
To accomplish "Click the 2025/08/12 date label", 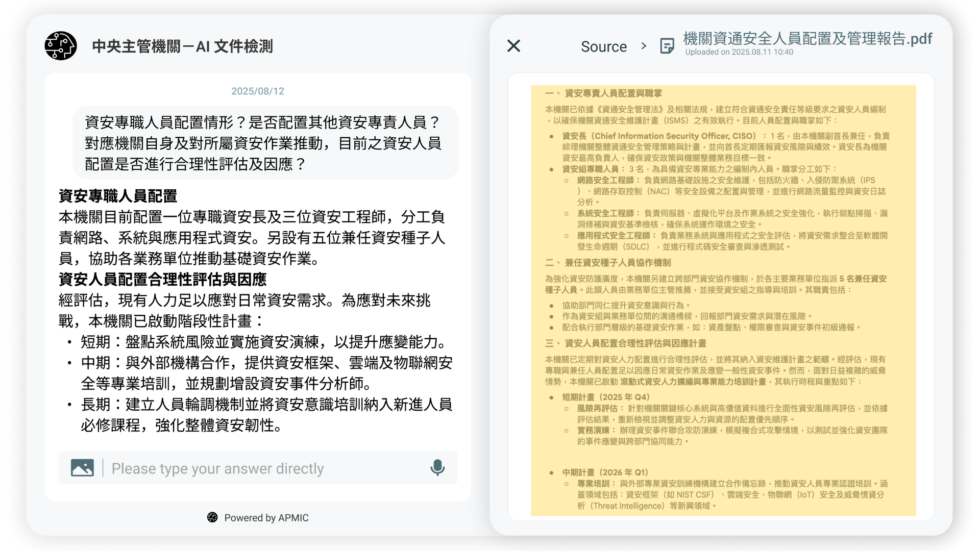I will click(257, 91).
